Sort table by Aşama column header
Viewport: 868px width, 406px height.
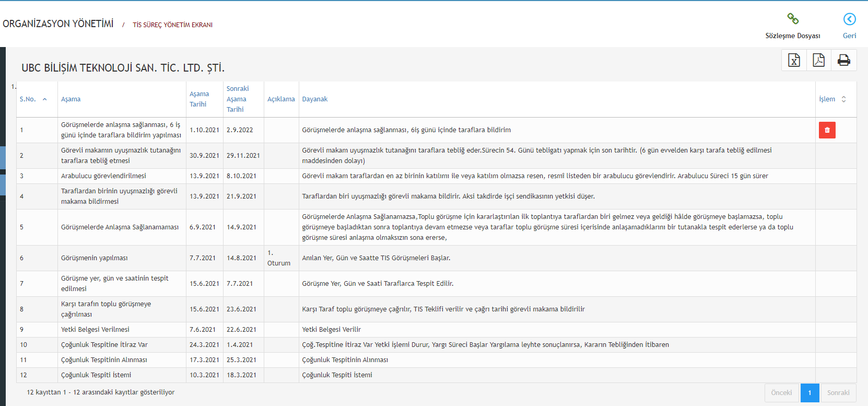pyautogui.click(x=71, y=99)
